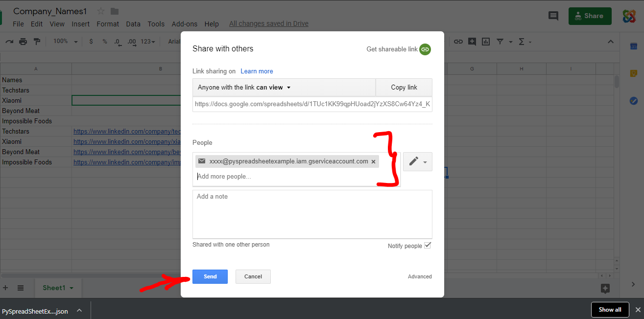Click the Paint format tool
Screen dimensions: 644x319
tap(37, 42)
